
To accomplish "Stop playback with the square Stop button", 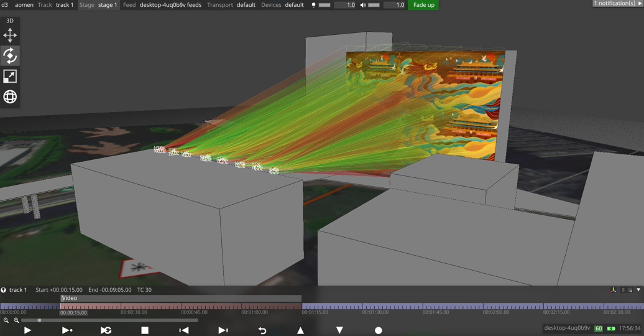I will (145, 330).
